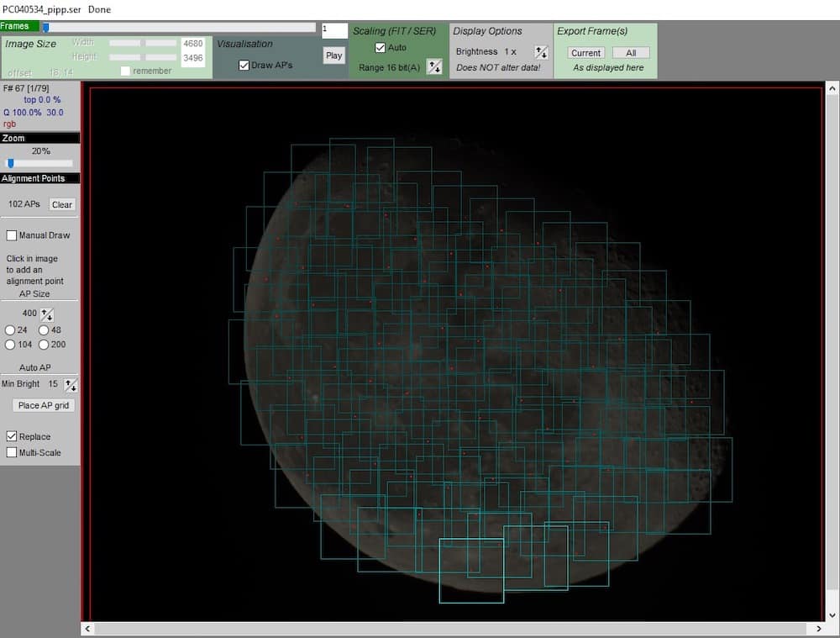Screen dimensions: 840x638
Task: Click the Play button
Action: 333,55
